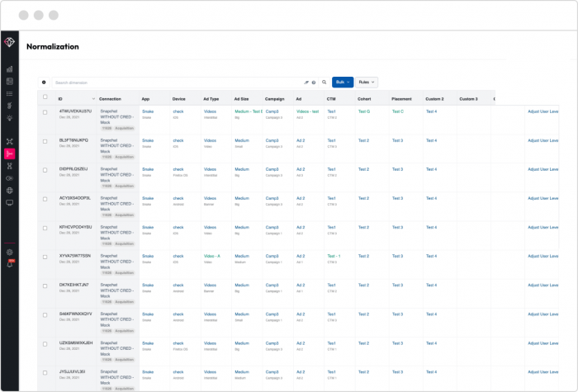This screenshot has height=392, width=578.
Task: Check the row ACY3XS4OOP3L checkbox
Action: click(x=45, y=200)
